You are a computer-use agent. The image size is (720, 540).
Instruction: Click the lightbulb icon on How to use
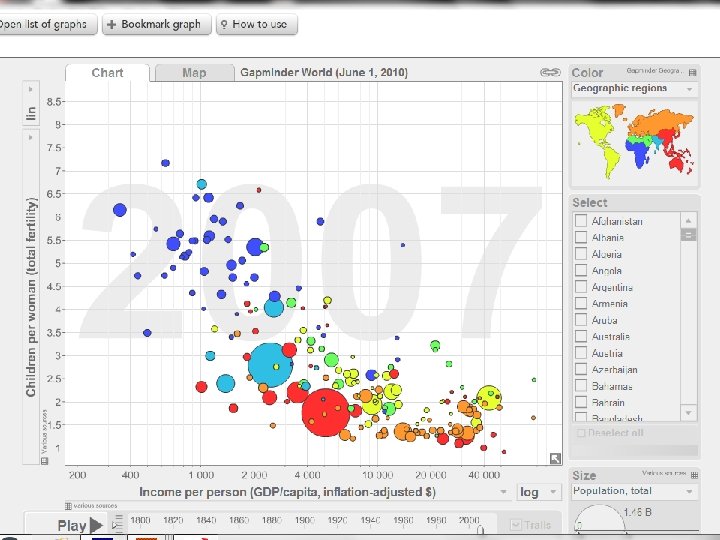tap(224, 24)
